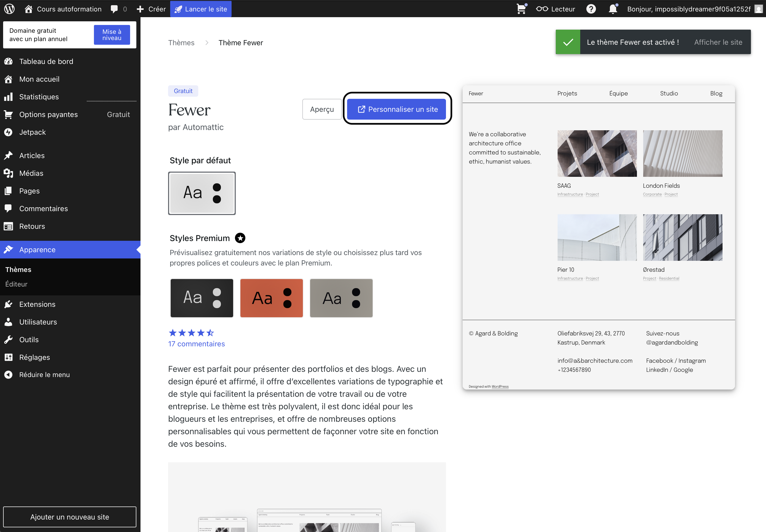Open the shopping cart icon in top bar
Viewport: 766px width, 532px height.
(521, 9)
